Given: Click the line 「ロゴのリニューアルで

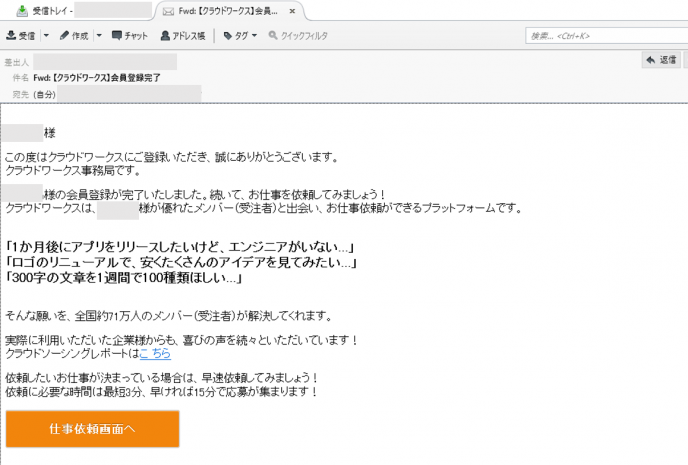Looking at the screenshot, I should 181,263.
